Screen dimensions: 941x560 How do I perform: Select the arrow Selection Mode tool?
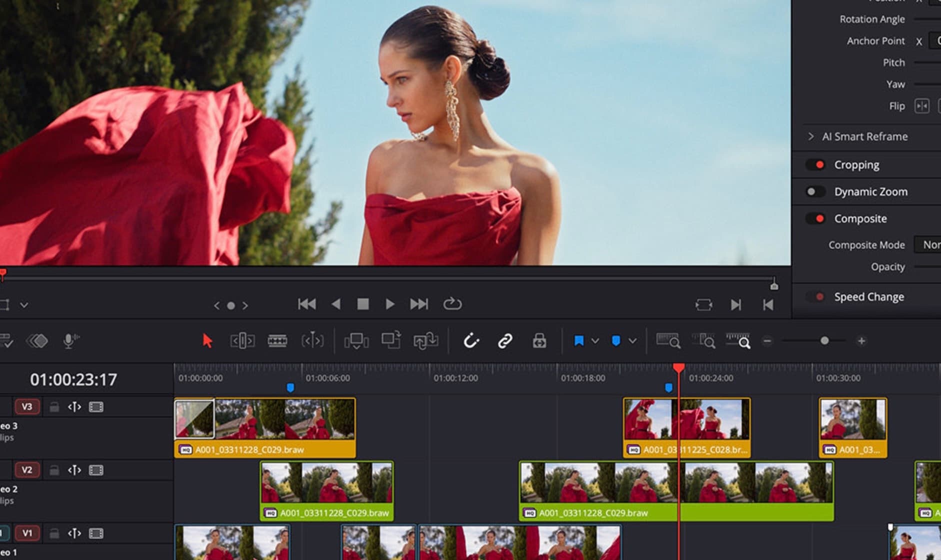pyautogui.click(x=207, y=341)
